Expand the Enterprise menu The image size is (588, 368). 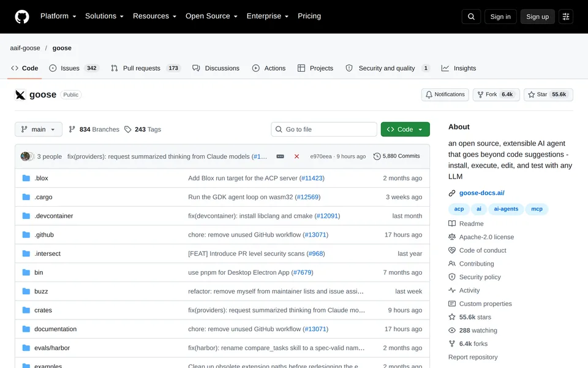pos(268,16)
